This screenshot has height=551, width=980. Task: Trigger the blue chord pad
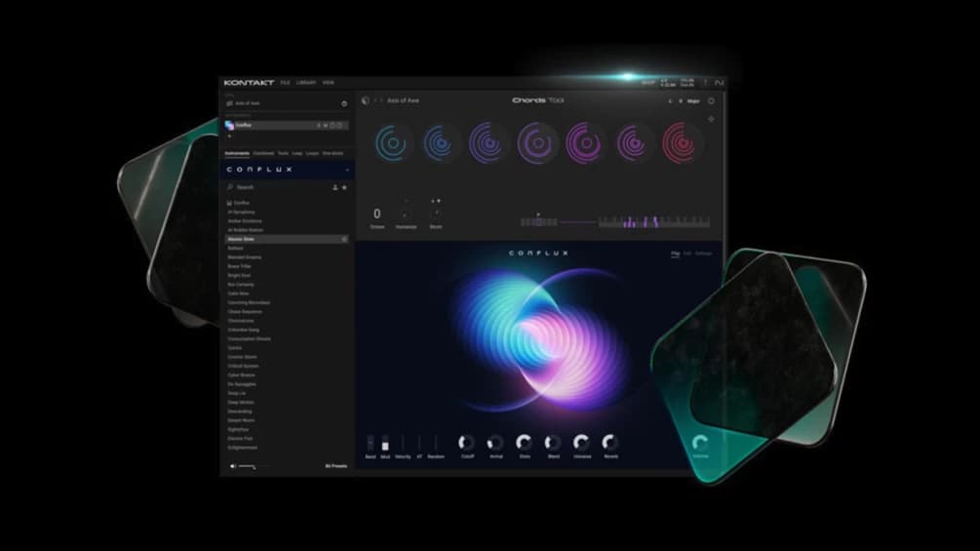pyautogui.click(x=441, y=143)
